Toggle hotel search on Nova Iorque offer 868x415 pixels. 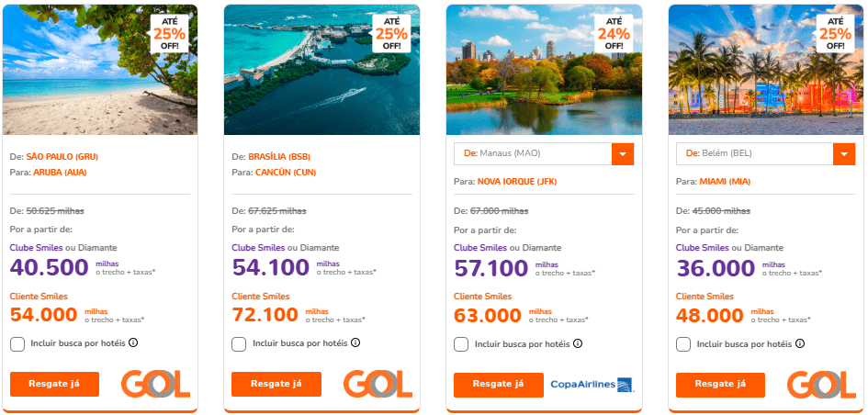click(462, 344)
